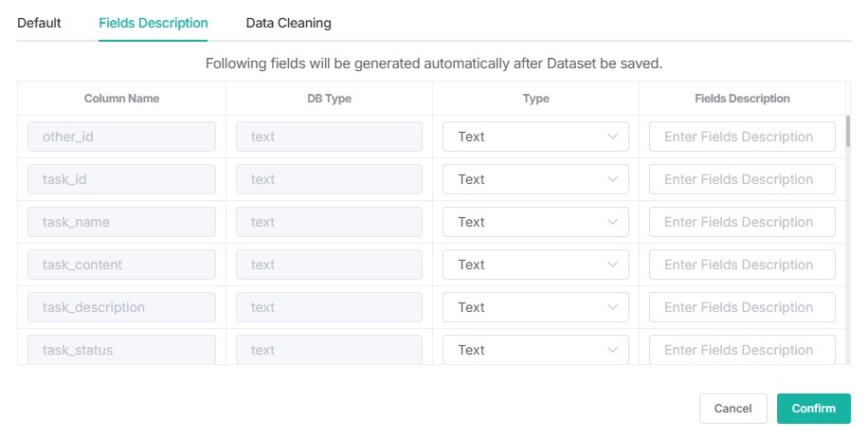
Task: Select the Fields Description tab
Action: [154, 23]
